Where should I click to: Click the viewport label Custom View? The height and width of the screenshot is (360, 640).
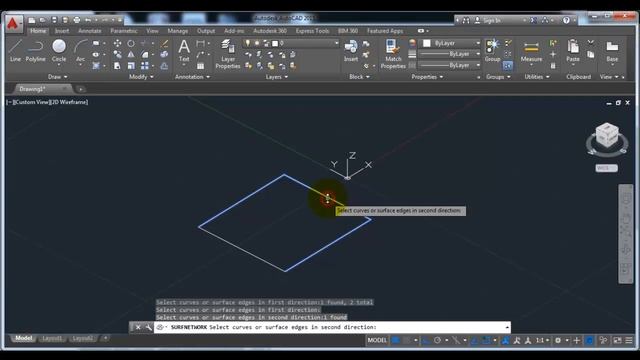pos(31,102)
